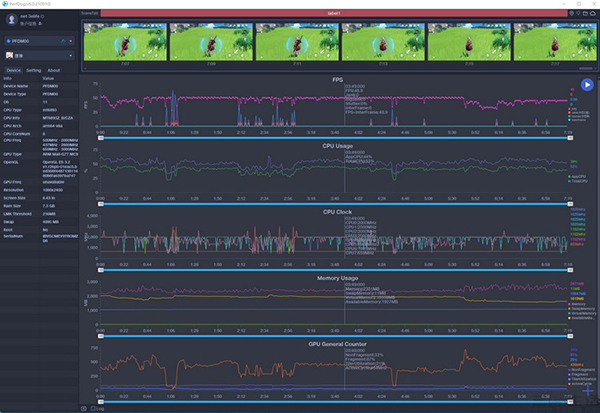Screen dimensions: 600x413
Task: Collapse the bottom panel with the left arrow button
Action: [83, 408]
